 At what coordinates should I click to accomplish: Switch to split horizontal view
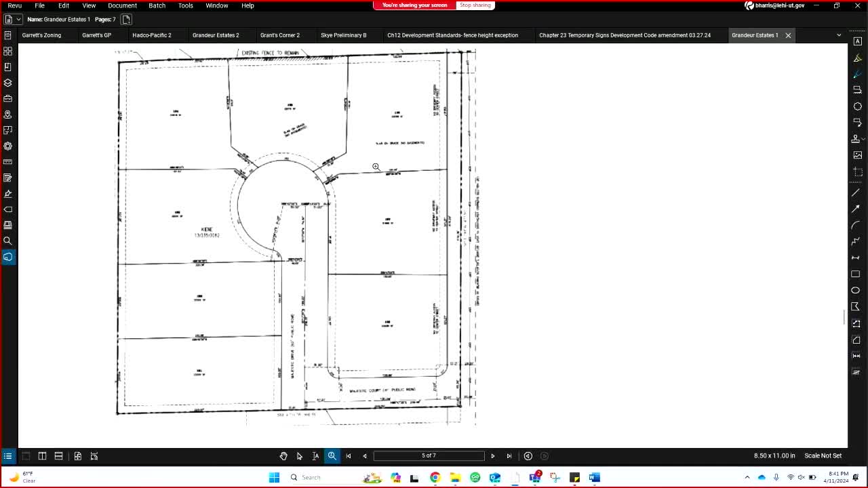click(58, 456)
